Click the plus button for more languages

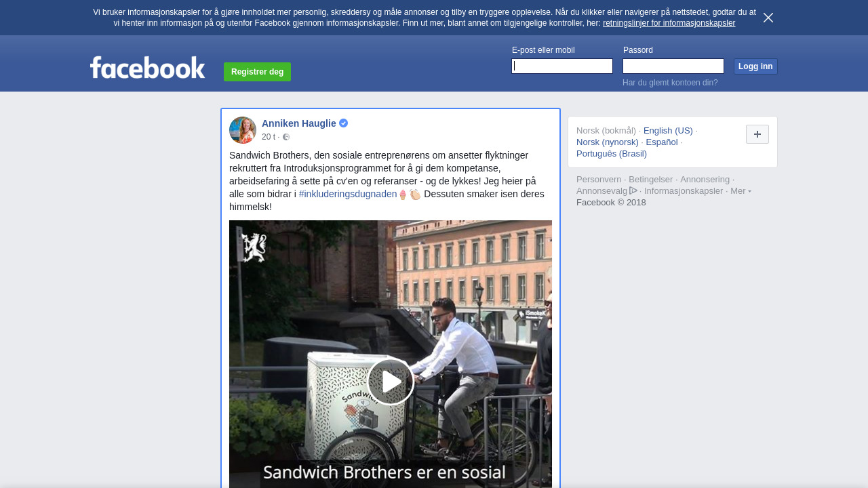tap(757, 134)
